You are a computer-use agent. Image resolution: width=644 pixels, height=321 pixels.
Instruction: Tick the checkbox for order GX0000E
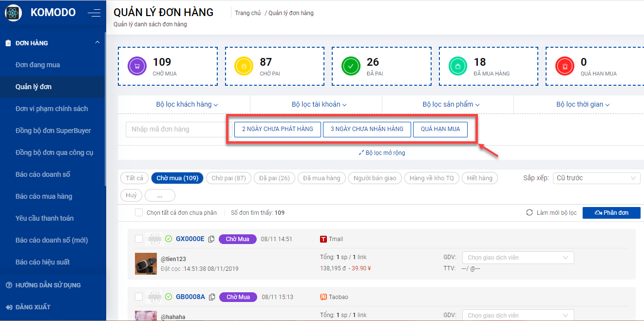click(139, 239)
